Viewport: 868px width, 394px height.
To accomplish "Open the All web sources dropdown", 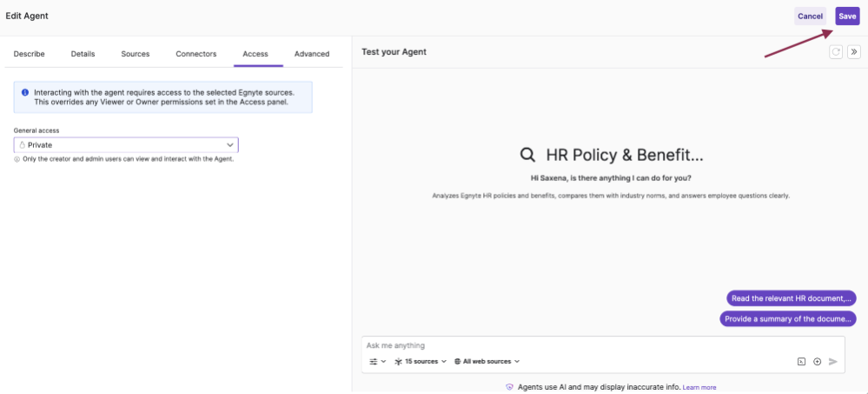I will (x=487, y=361).
